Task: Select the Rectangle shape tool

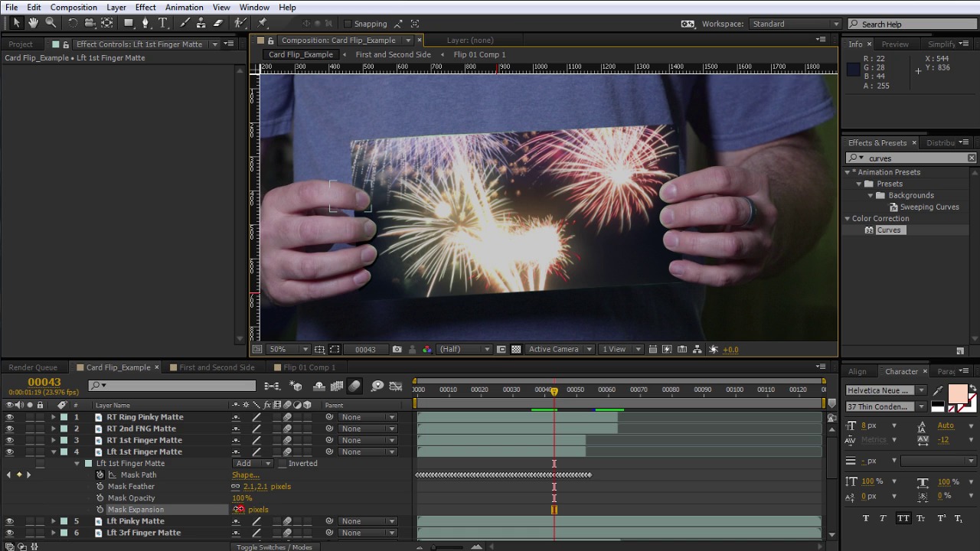Action: coord(129,23)
